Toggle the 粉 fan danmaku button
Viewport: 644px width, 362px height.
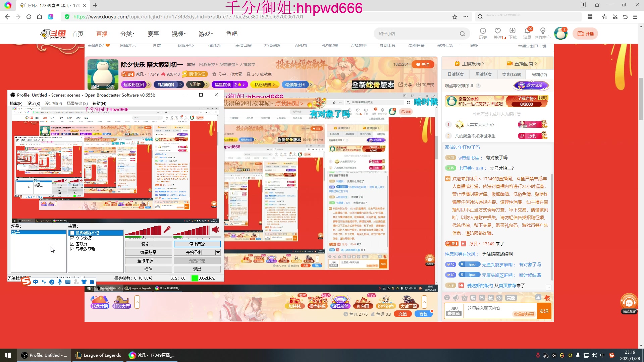[473, 298]
